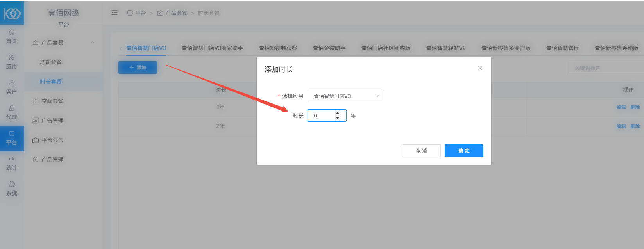Screen dimensions: 644x249
Task: Open 功能套餐 menu item
Action: click(51, 62)
